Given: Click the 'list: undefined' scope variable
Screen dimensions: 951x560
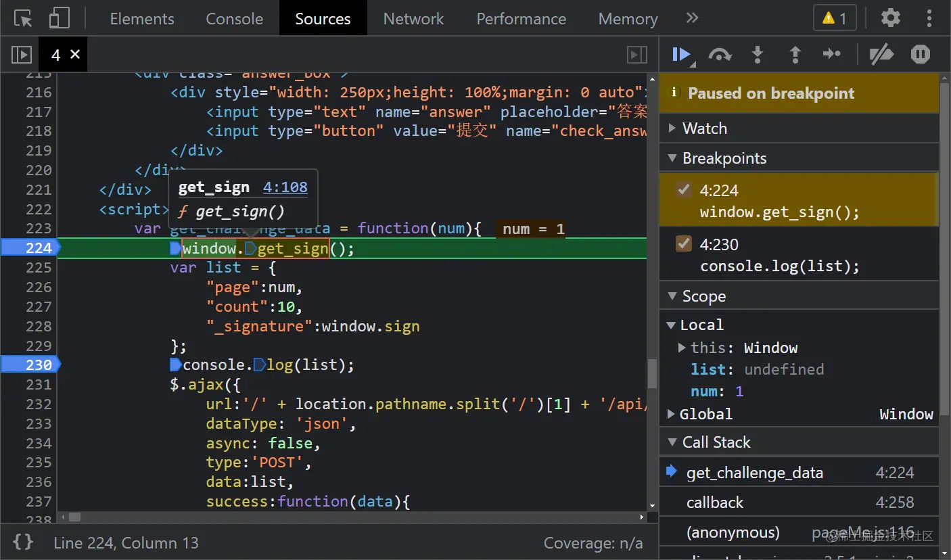Looking at the screenshot, I should tap(757, 369).
